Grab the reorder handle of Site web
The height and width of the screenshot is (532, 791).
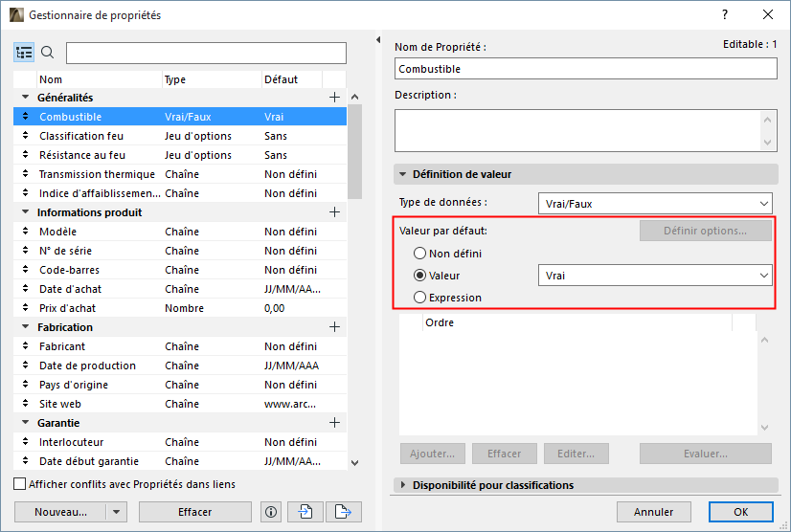point(25,404)
